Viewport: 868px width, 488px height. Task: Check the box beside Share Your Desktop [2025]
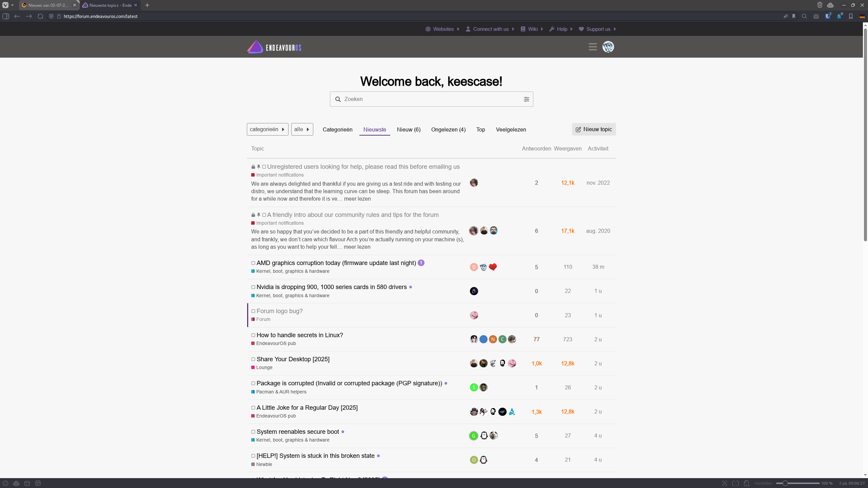[253, 359]
